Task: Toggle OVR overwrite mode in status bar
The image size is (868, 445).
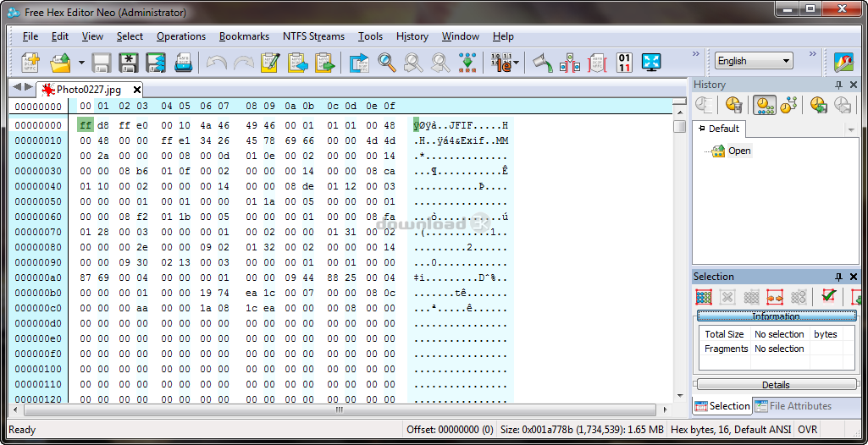Action: click(x=807, y=430)
